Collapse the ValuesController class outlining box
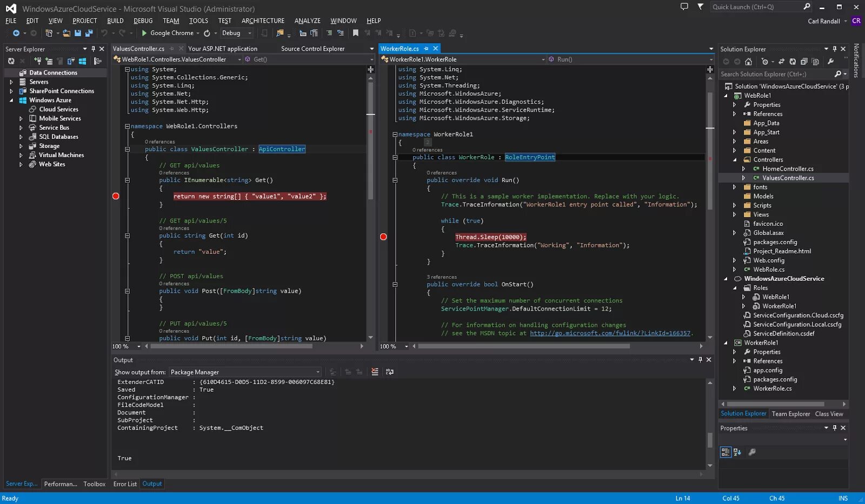Viewport: 865px width, 504px height. pyautogui.click(x=128, y=149)
